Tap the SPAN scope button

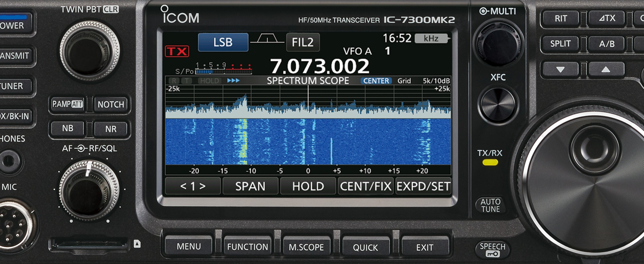coord(250,186)
